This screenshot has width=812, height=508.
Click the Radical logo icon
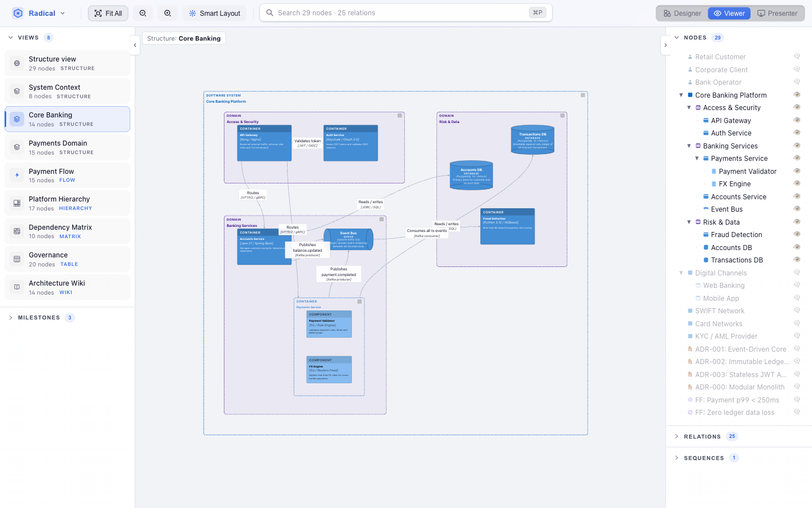(18, 13)
